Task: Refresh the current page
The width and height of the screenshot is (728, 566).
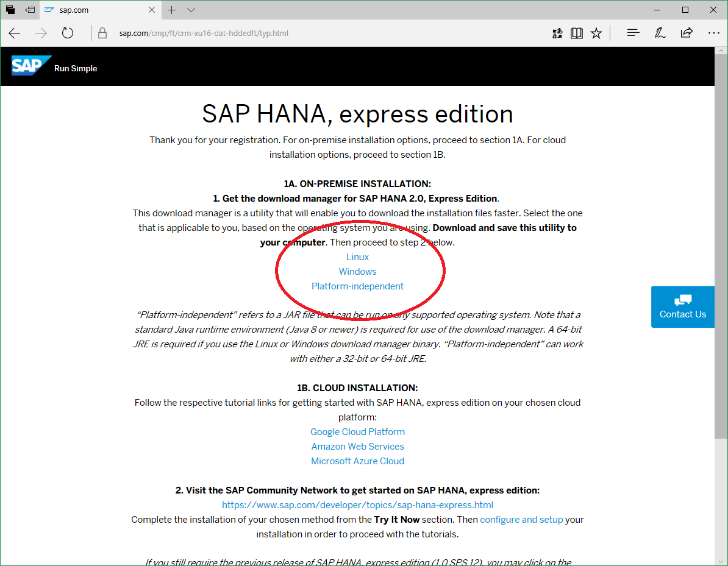Action: pos(68,33)
